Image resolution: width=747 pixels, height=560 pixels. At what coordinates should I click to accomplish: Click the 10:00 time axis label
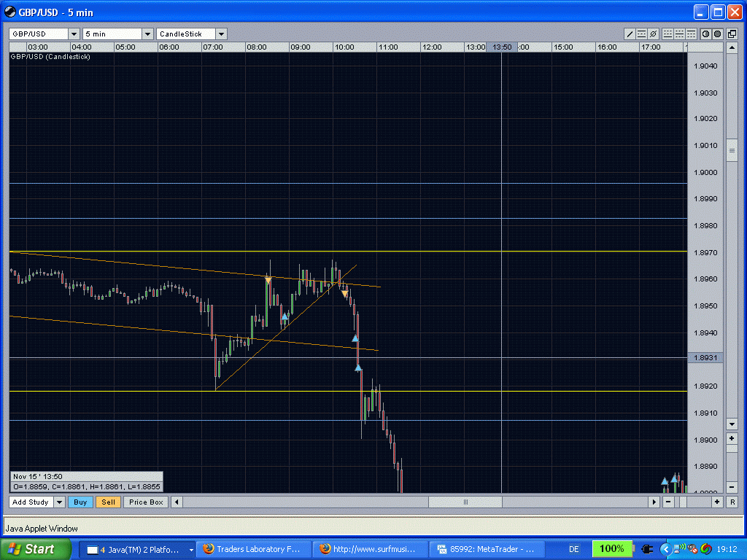[344, 47]
